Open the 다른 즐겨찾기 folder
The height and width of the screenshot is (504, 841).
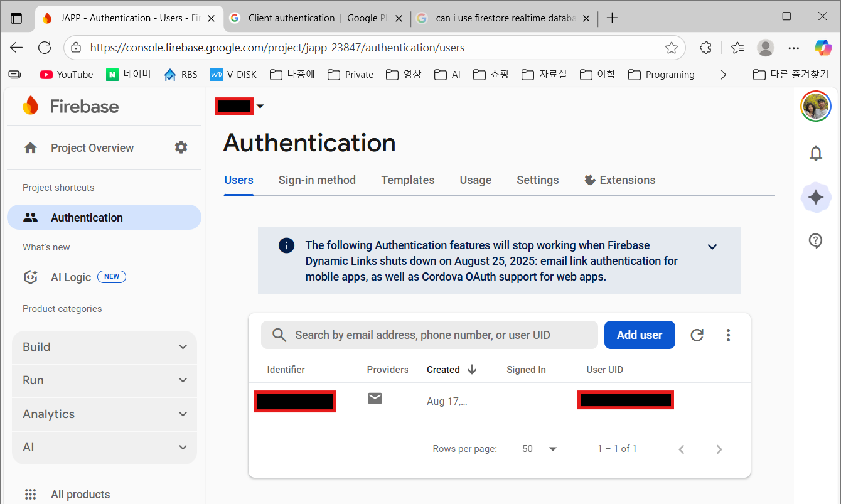[791, 75]
